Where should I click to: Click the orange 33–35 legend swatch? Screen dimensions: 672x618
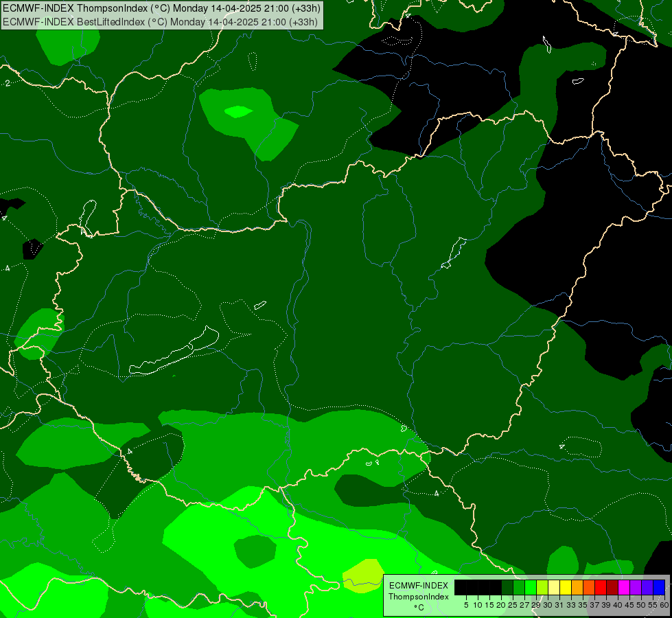pyautogui.click(x=577, y=587)
